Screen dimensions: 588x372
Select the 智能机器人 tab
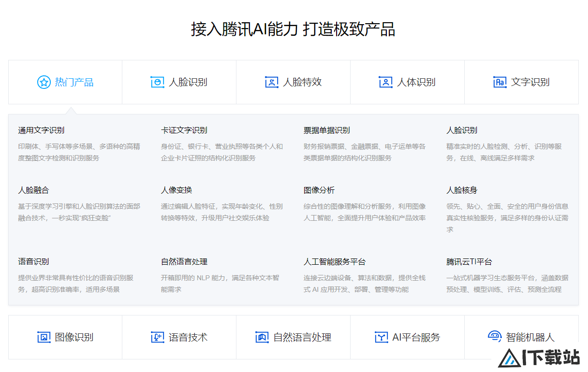click(x=522, y=337)
